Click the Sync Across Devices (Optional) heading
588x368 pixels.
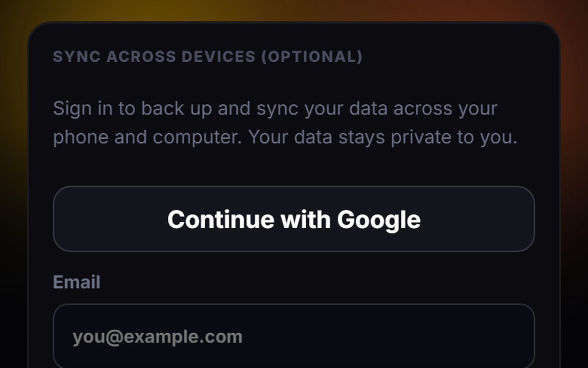[207, 56]
